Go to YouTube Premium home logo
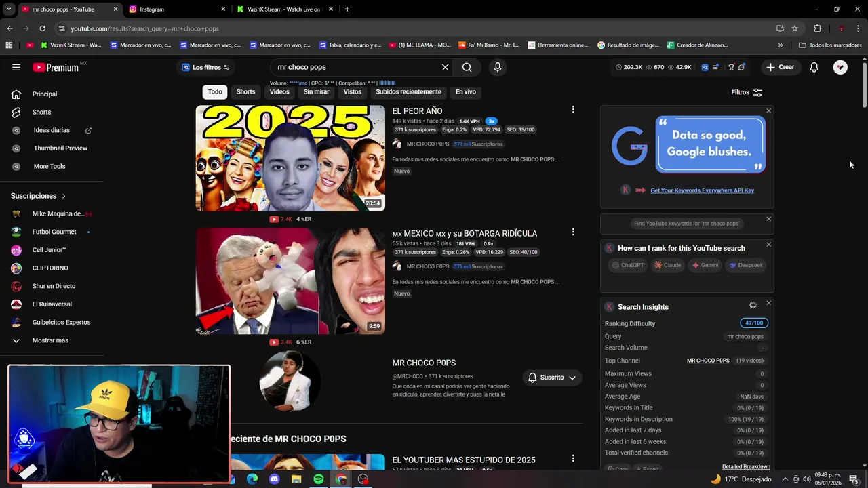Screen dimensions: 868x488 point(56,67)
